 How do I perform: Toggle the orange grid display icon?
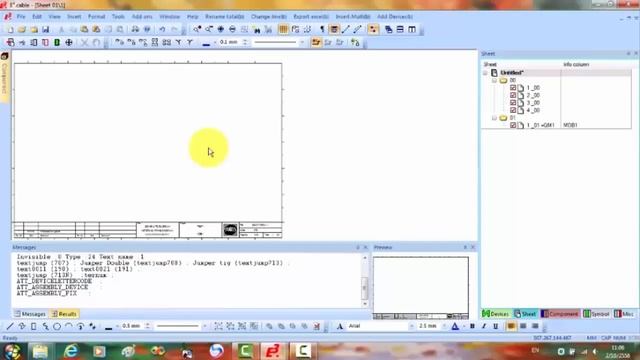(x=283, y=29)
